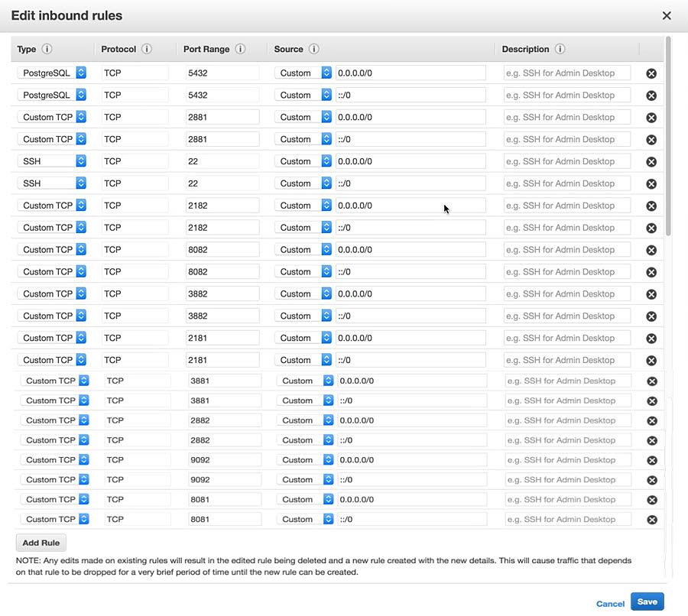Delete the PostgreSQL 5432 rule with source 0.0.0.0/0

[651, 73]
